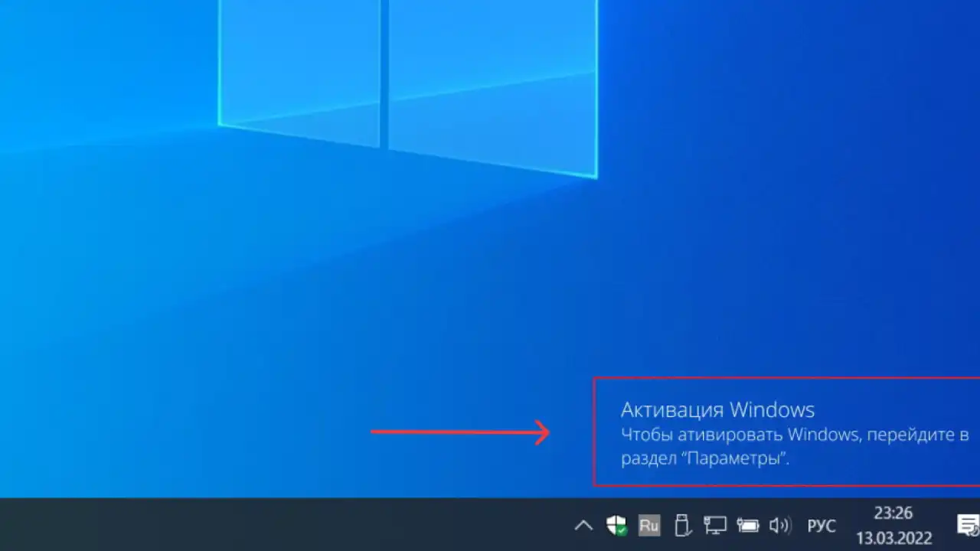
Task: Open the safely remove USB device icon
Action: click(682, 525)
